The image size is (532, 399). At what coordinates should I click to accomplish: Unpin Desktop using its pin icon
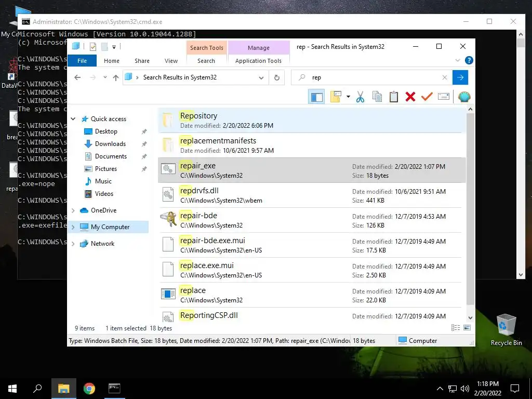144,131
